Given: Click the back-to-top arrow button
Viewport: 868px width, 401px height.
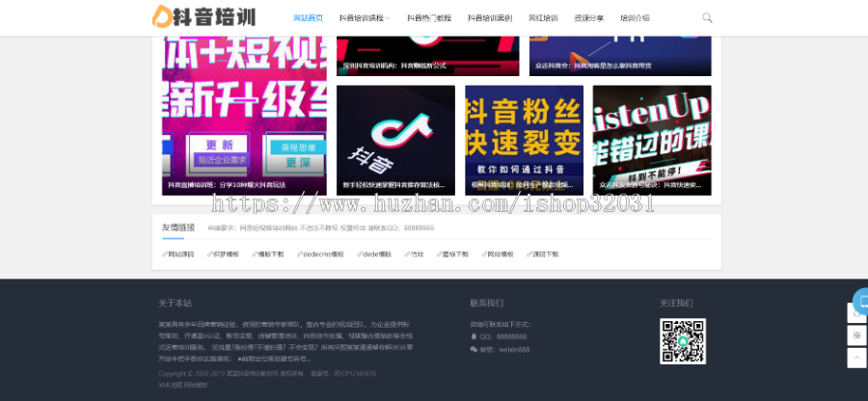Looking at the screenshot, I should click(x=857, y=358).
